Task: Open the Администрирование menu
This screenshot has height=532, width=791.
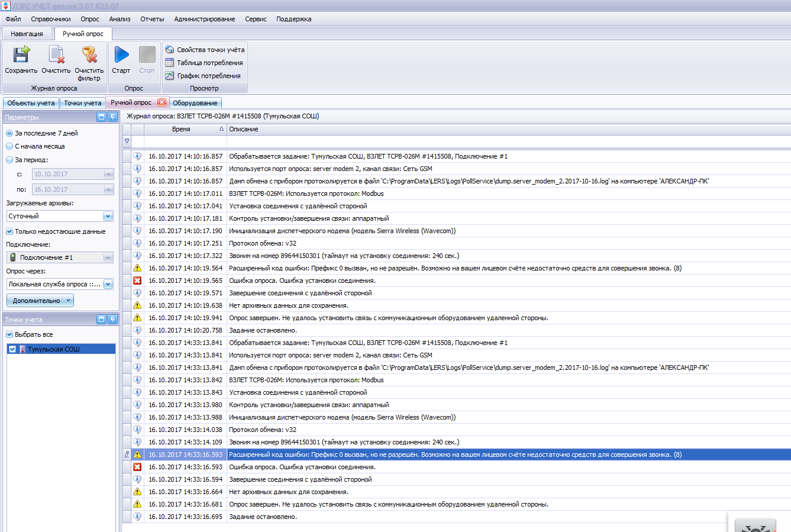Action: [x=205, y=19]
